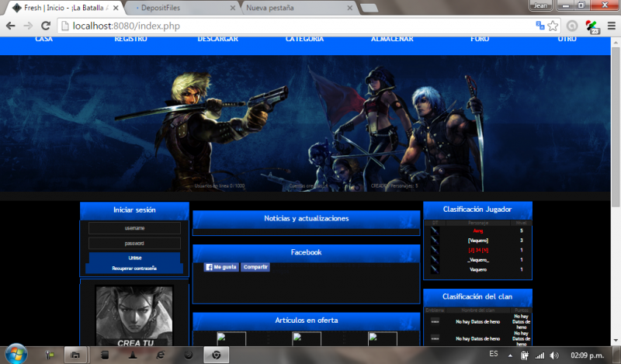Viewport: 621px width, 364px height.
Task: Click the network signal tray icon
Action: click(539, 355)
